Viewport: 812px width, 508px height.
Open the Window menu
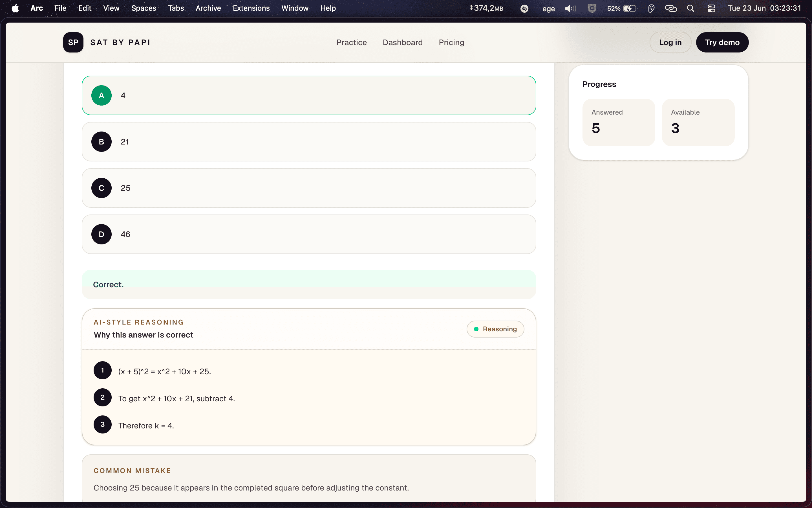pyautogui.click(x=295, y=8)
